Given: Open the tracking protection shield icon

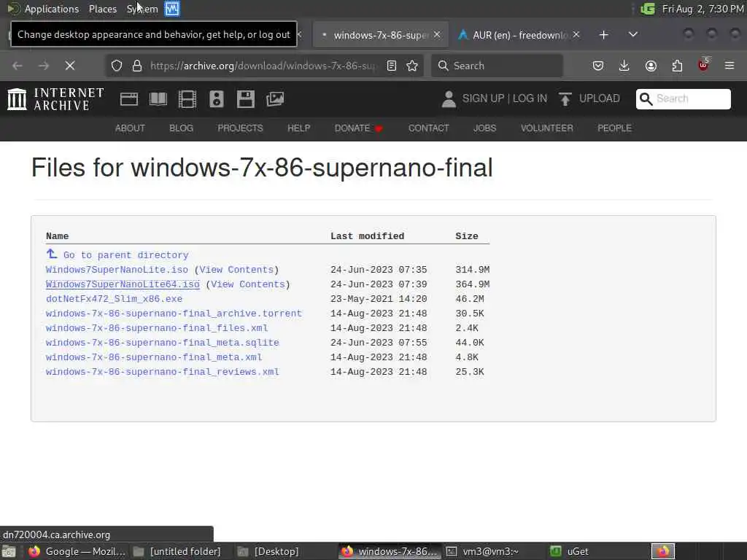Looking at the screenshot, I should (x=117, y=66).
